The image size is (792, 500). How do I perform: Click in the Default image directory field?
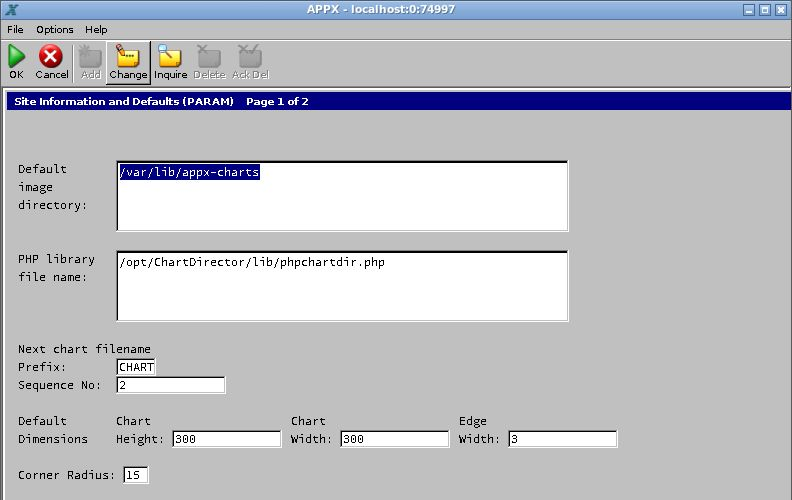click(342, 196)
